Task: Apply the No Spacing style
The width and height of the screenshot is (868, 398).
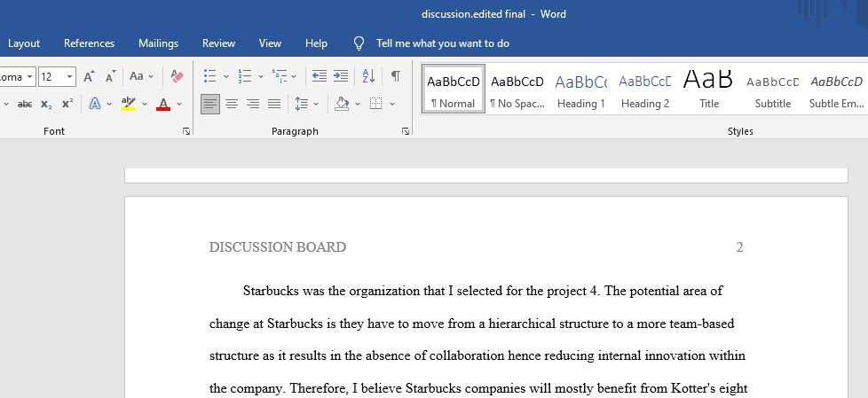Action: [x=517, y=89]
